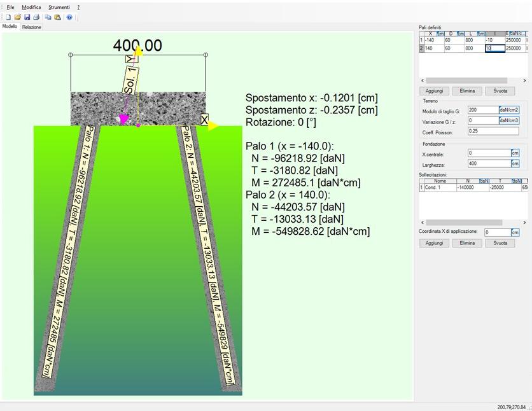
Task: Open the daN/cm3 unit selector for Variazione G / z
Action: click(x=509, y=120)
